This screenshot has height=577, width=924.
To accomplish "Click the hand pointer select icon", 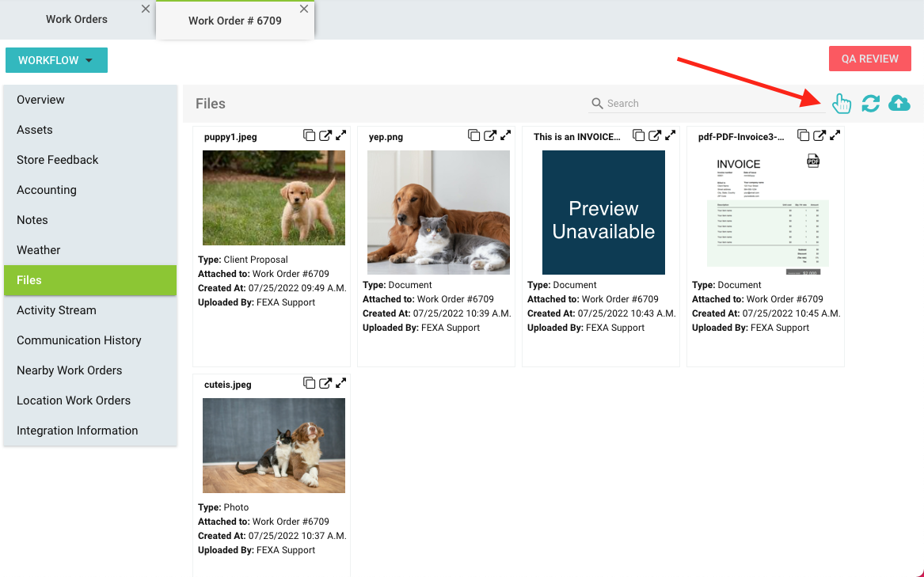I will pos(842,103).
